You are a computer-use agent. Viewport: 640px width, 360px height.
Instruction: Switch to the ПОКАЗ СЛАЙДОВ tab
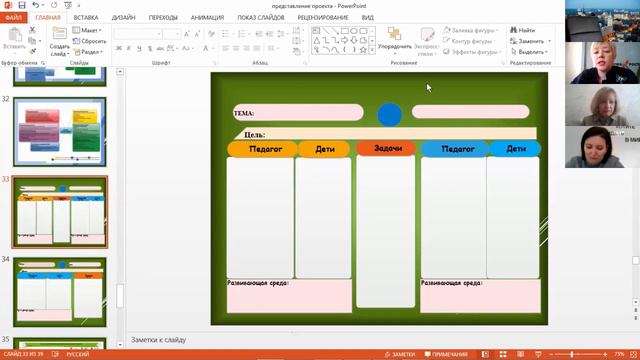(x=261, y=18)
